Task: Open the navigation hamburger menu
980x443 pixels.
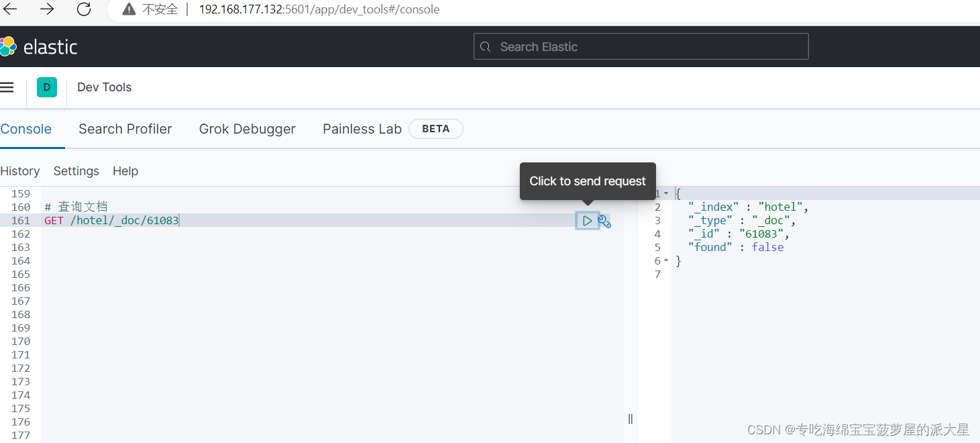Action: point(7,87)
